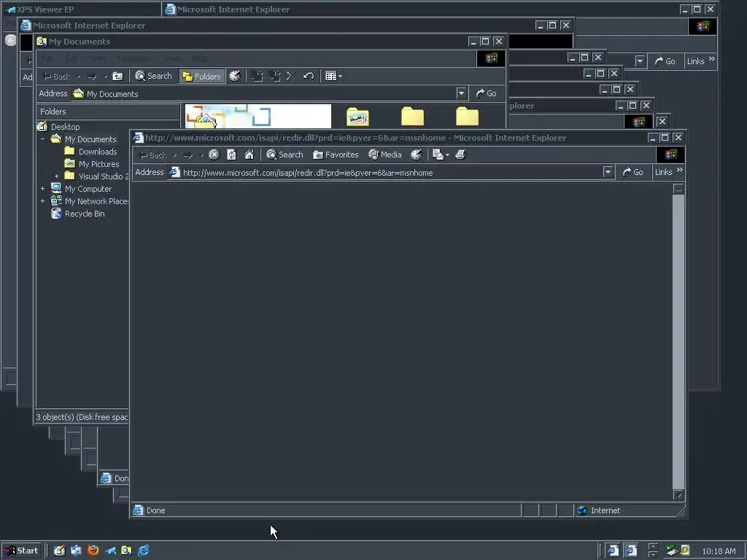This screenshot has height=560, width=747.
Task: Open File menu in My Documents window
Action: tap(47, 58)
